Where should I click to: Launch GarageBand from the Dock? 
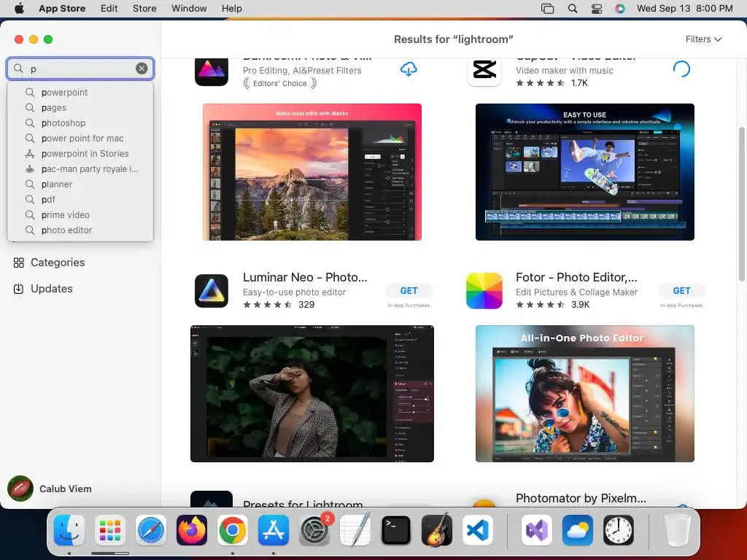437,530
